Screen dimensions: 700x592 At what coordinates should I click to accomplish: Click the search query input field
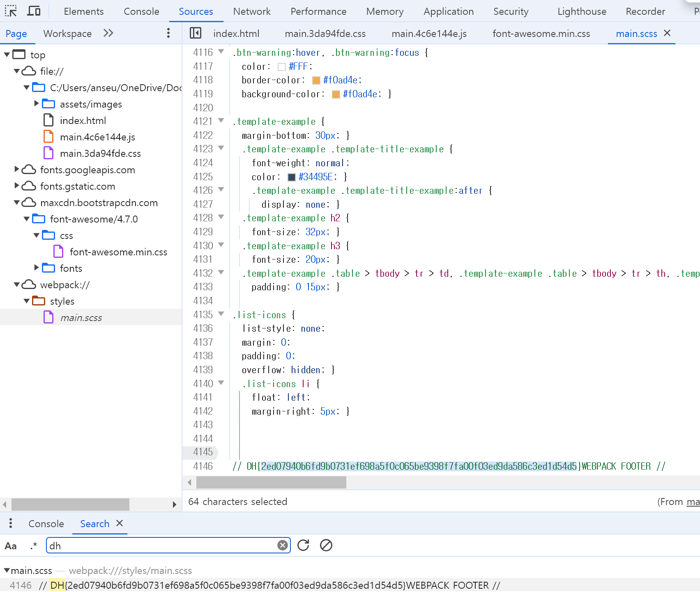[162, 546]
